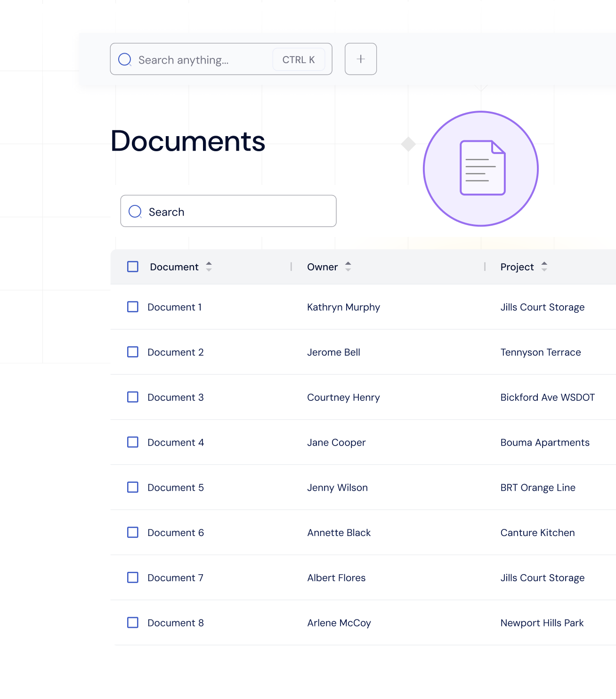616x699 pixels.
Task: Sort table by Project column arrows
Action: pyautogui.click(x=544, y=267)
